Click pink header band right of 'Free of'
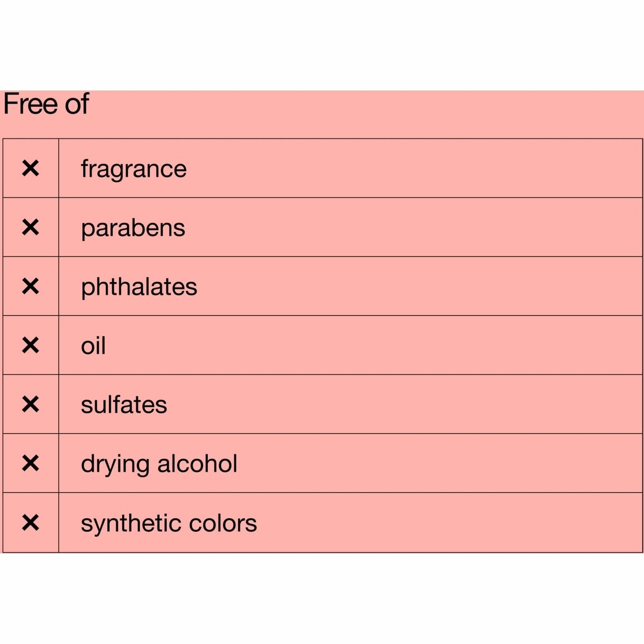The image size is (644, 644). [365, 114]
